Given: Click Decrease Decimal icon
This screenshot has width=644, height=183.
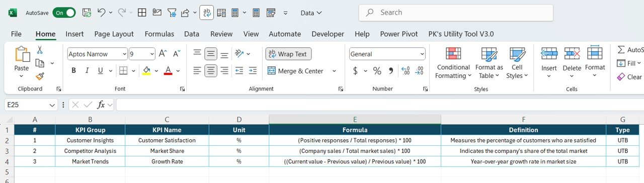Looking at the screenshot, I should tap(419, 71).
